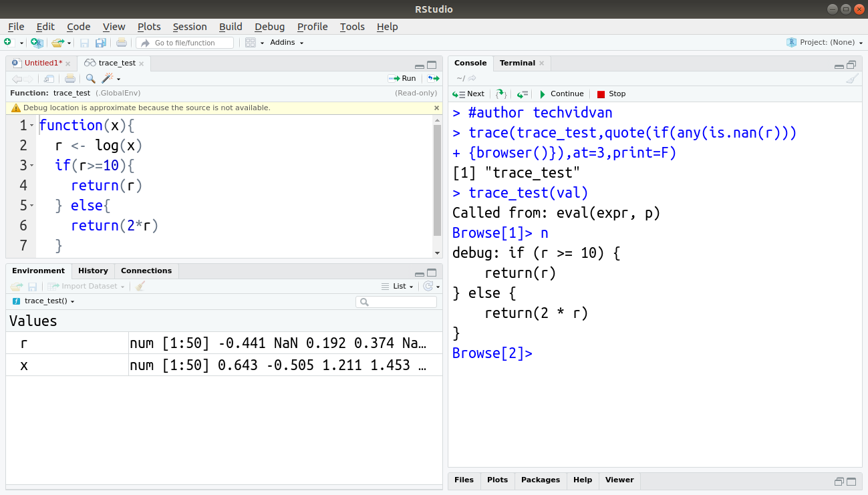The width and height of the screenshot is (868, 495).
Task: Click the source pane print icon
Action: [70, 79]
